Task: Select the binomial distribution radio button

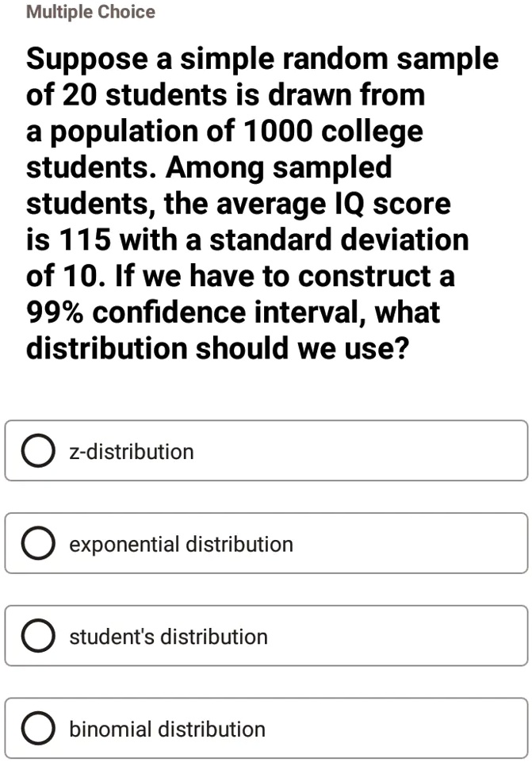Action: coord(37,728)
